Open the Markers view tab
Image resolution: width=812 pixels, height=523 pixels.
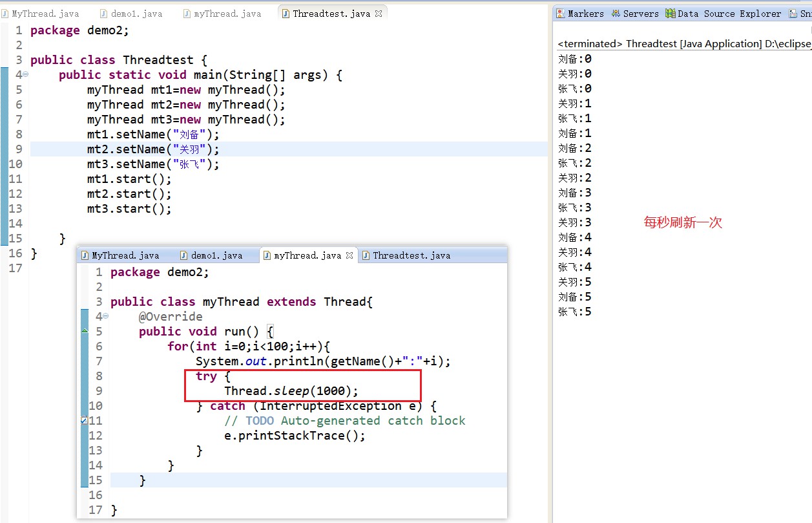pyautogui.click(x=580, y=14)
